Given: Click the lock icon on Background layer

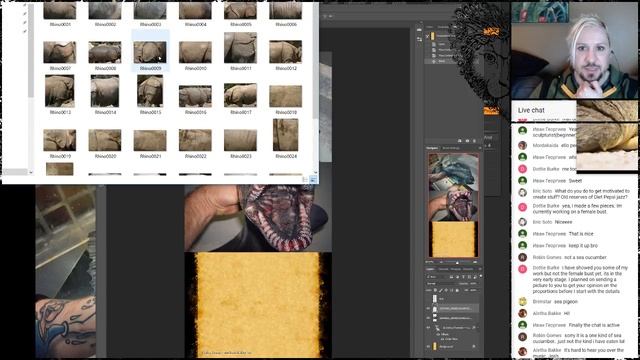Looking at the screenshot, I should click(x=474, y=347).
